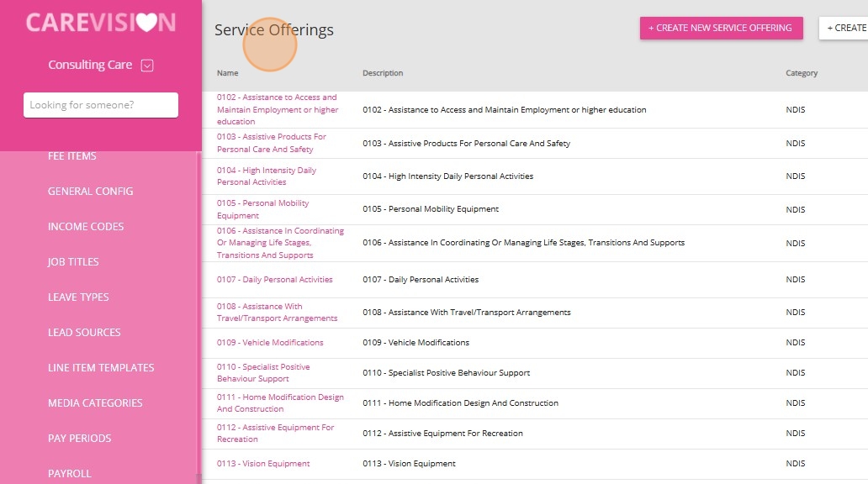This screenshot has width=868, height=484.
Task: Open GENERAL CONFIG in sidebar
Action: [x=90, y=192]
